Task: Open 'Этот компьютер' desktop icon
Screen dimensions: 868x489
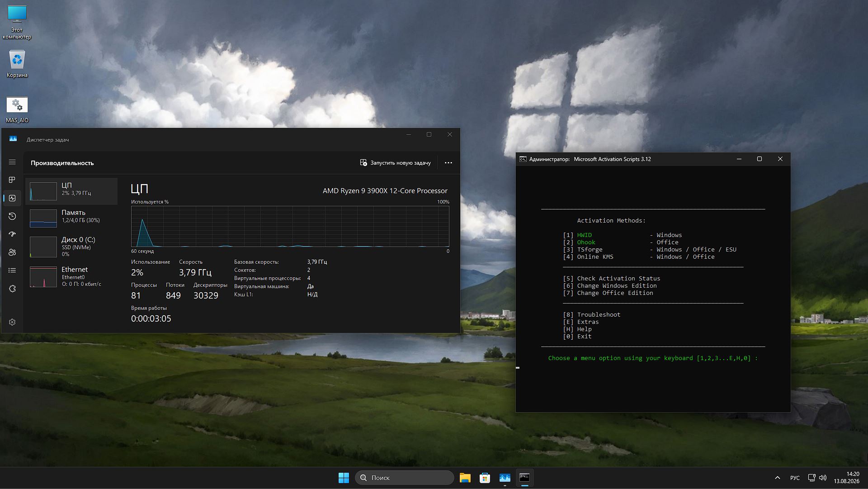Action: point(17,22)
